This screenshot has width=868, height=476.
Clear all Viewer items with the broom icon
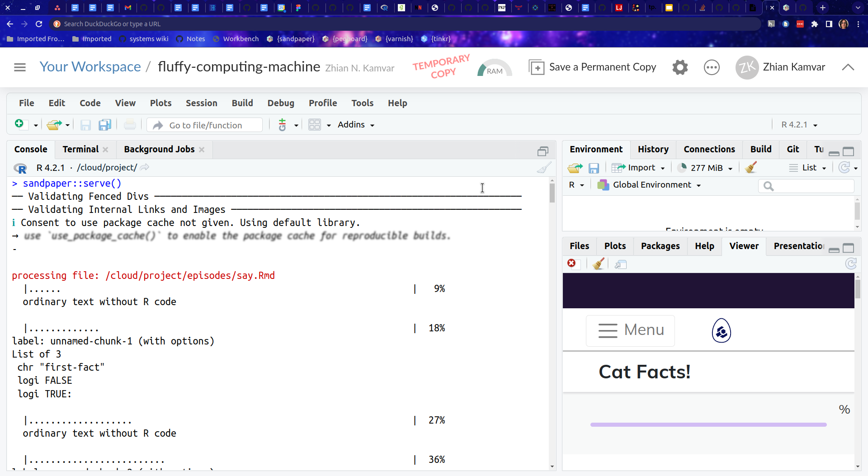pos(598,264)
